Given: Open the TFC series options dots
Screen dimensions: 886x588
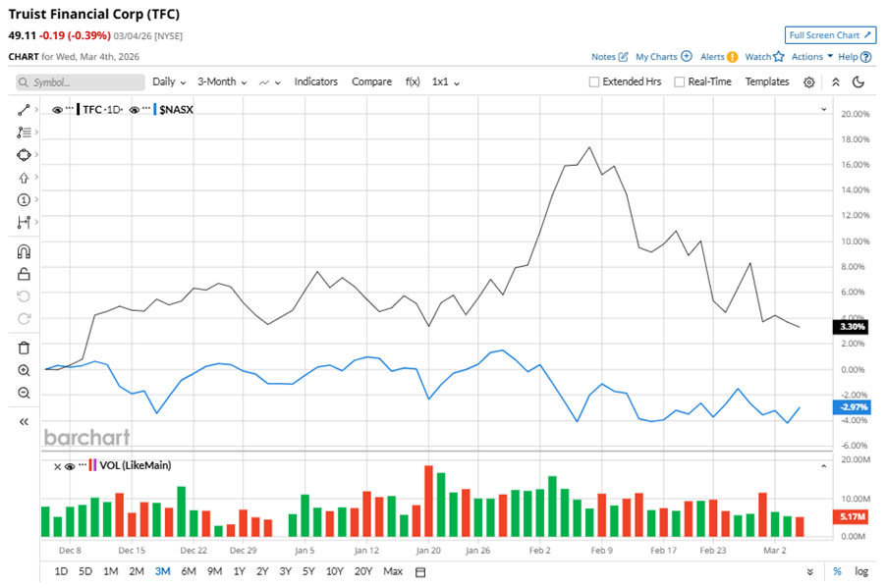Looking at the screenshot, I should click(70, 108).
